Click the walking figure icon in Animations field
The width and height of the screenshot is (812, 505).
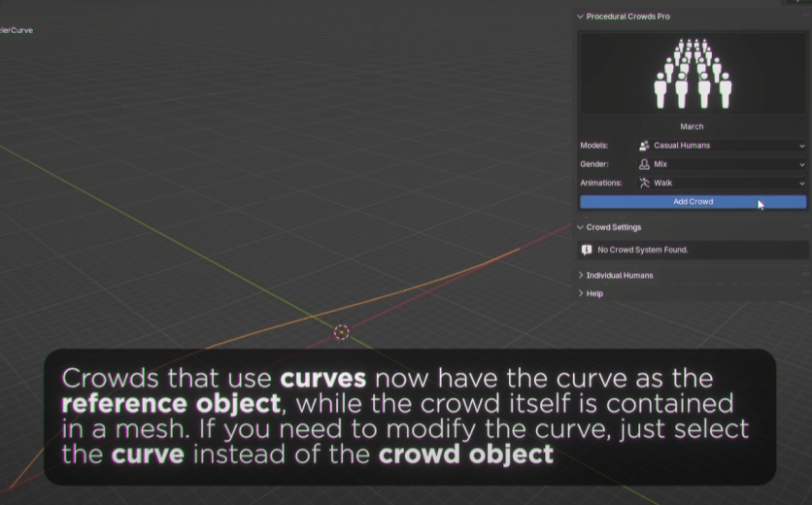click(645, 183)
